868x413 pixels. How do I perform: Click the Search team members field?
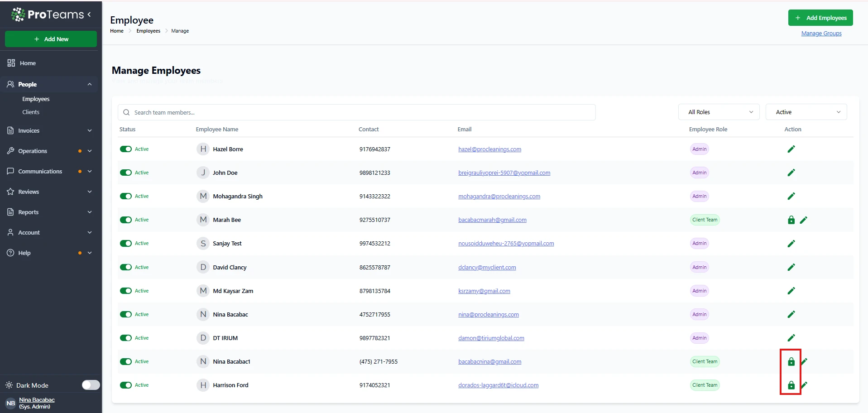357,112
